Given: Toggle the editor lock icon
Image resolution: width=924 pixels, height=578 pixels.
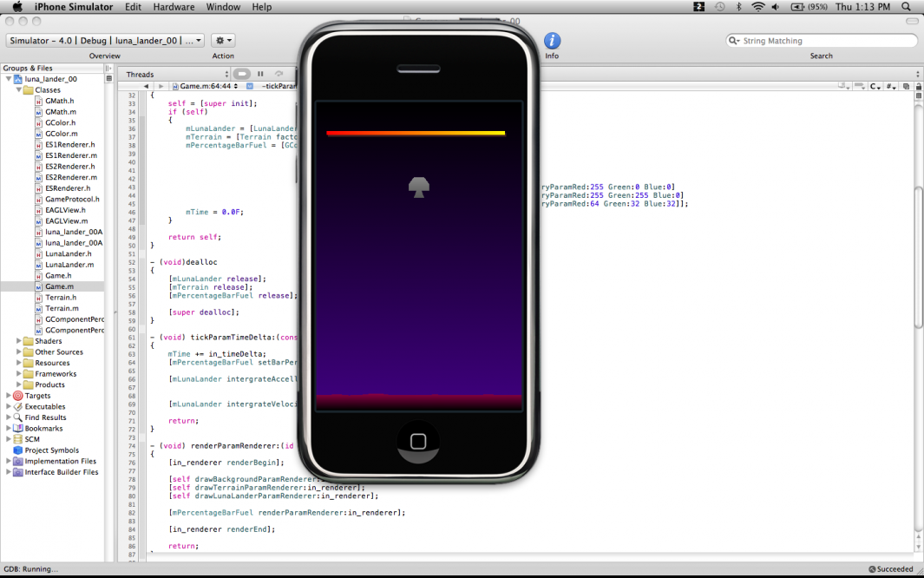Looking at the screenshot, I should [918, 87].
